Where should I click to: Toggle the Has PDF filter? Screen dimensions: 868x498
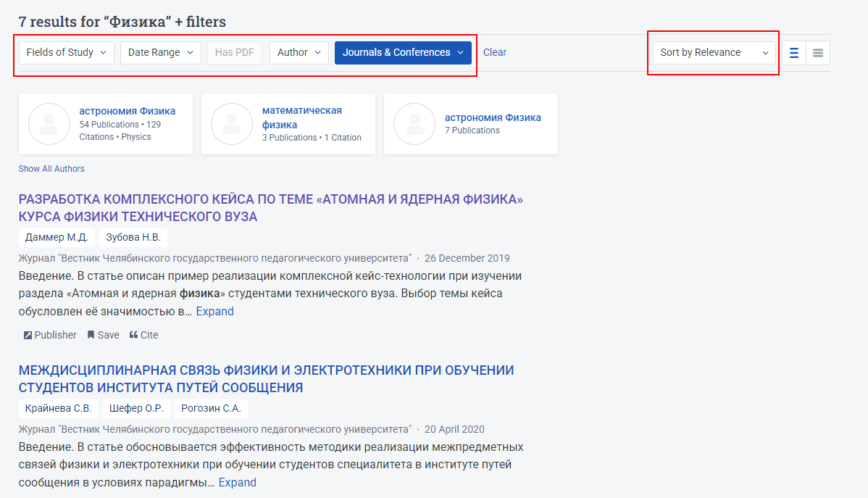pos(234,52)
